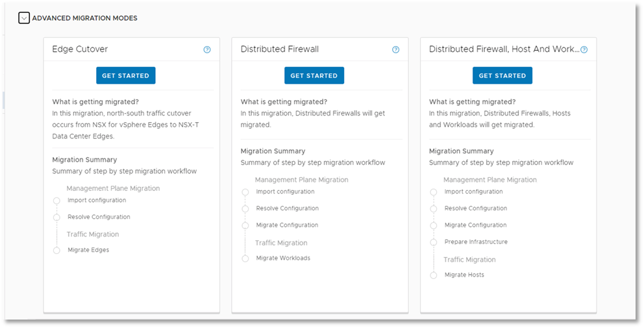Click the Edge Cutover card title
Image resolution: width=644 pixels, height=328 pixels.
click(80, 49)
